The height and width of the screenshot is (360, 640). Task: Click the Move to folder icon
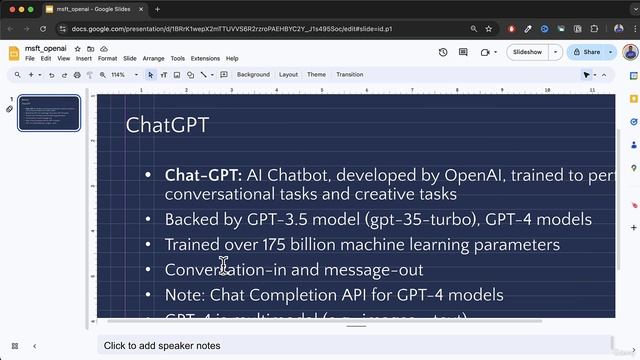pos(91,49)
